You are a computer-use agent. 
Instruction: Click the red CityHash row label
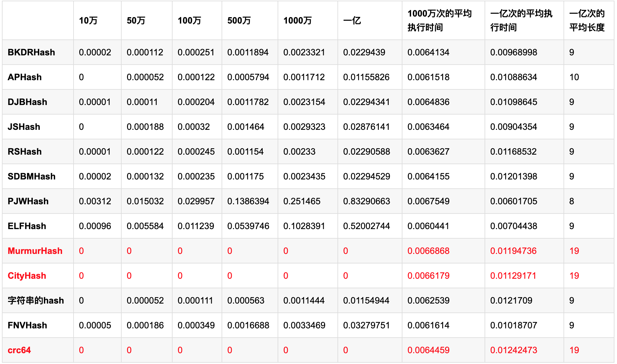point(27,276)
